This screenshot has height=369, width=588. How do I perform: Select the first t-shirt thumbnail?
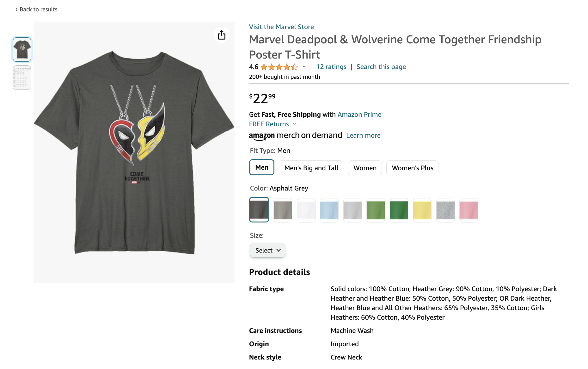point(22,49)
